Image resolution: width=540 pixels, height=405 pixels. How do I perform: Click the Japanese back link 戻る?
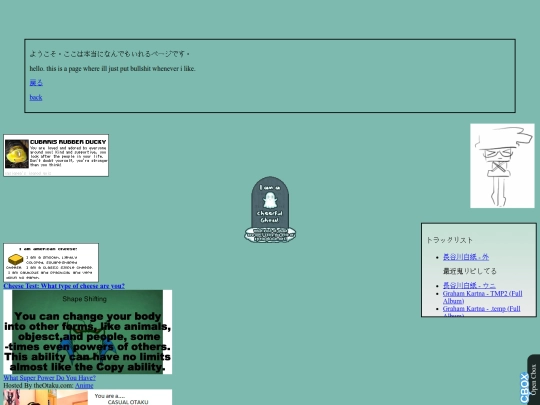pos(36,83)
